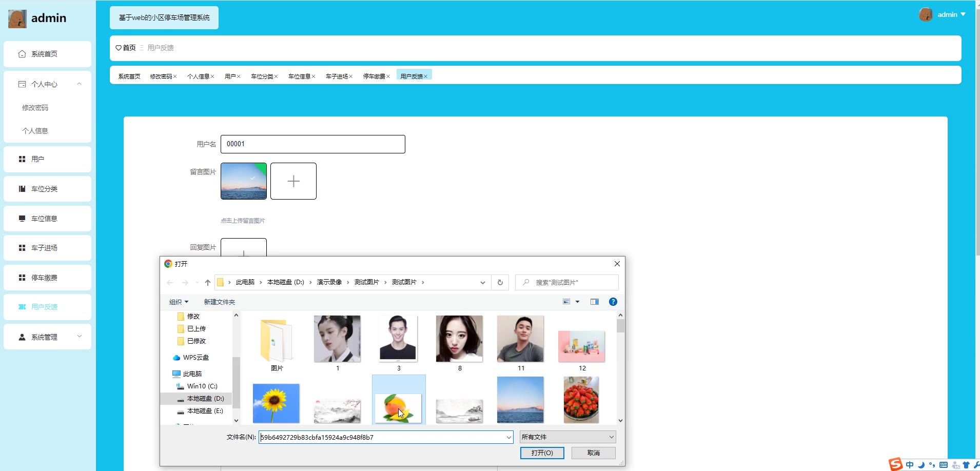Click the 搜索"测试图片" search box
This screenshot has width=980, height=471.
click(x=567, y=283)
